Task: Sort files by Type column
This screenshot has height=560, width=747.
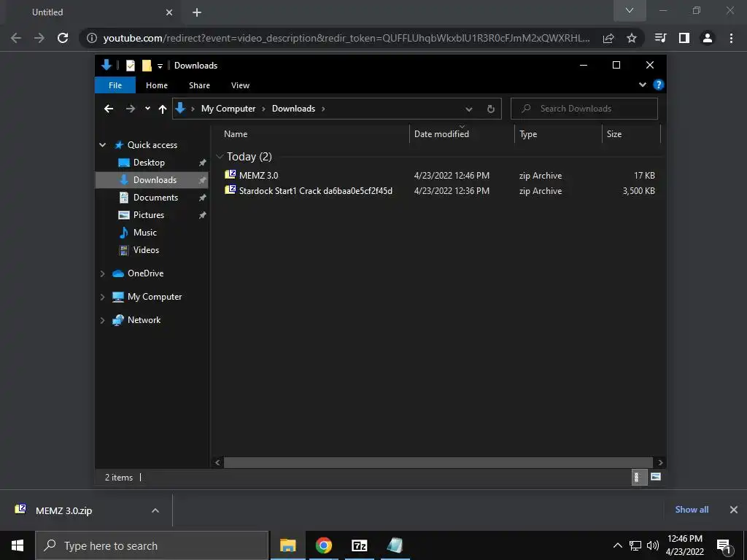Action: click(x=558, y=134)
